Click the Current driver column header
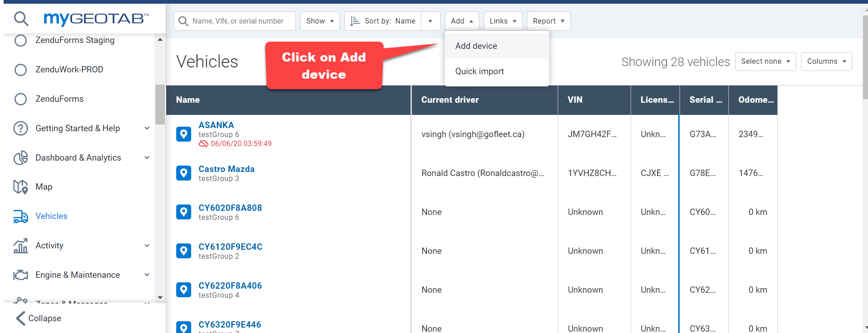 pyautogui.click(x=485, y=100)
